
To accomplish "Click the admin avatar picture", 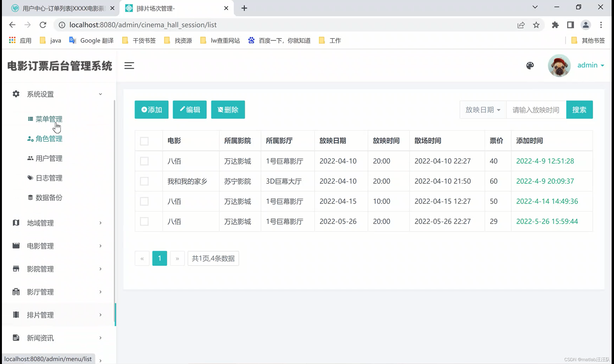I will [x=559, y=65].
